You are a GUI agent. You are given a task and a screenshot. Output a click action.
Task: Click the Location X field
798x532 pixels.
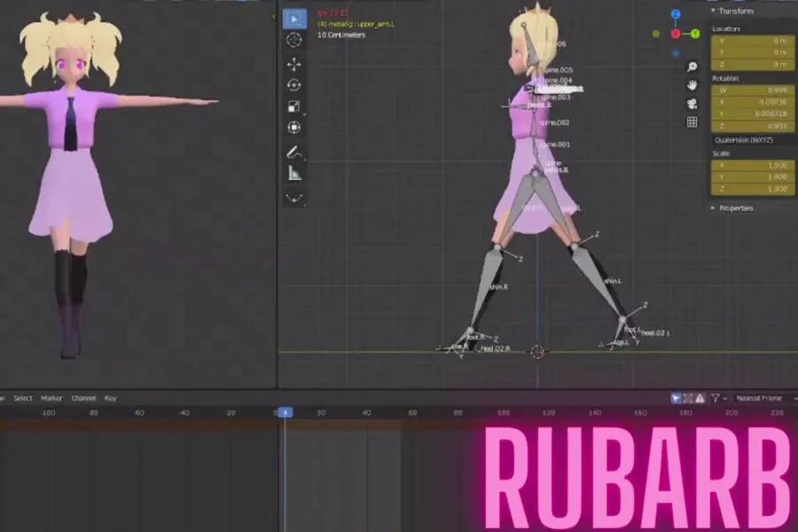[753, 41]
